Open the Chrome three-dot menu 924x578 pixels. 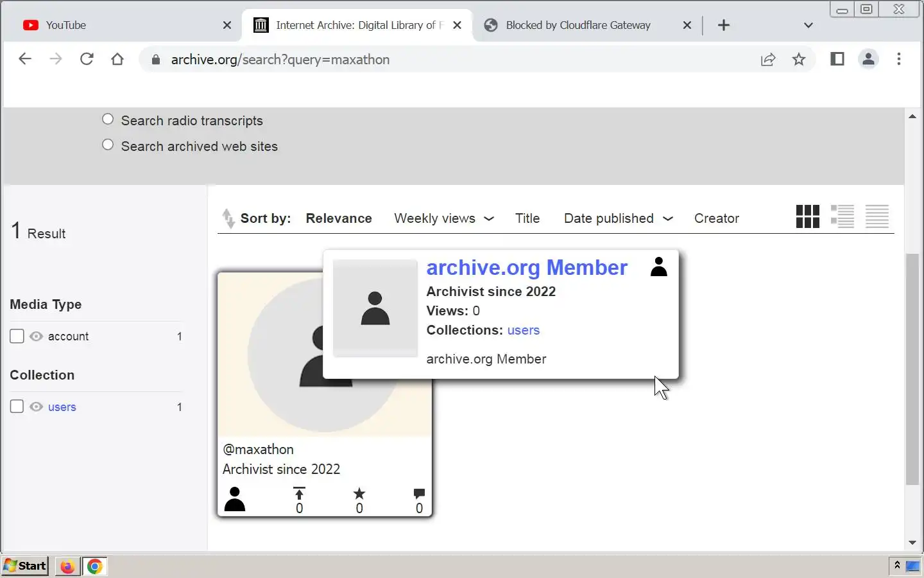pyautogui.click(x=899, y=59)
